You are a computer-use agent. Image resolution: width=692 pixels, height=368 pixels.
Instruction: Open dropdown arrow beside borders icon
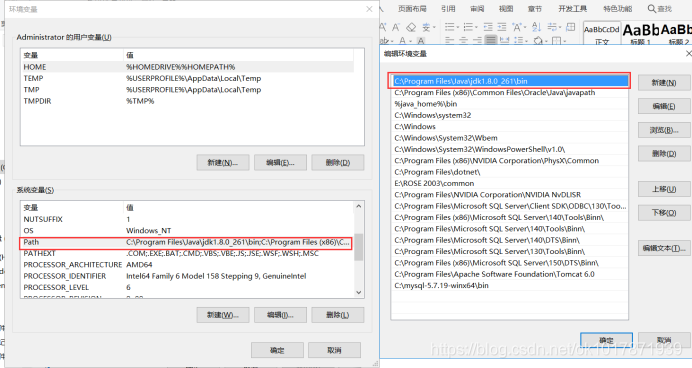coord(564,41)
